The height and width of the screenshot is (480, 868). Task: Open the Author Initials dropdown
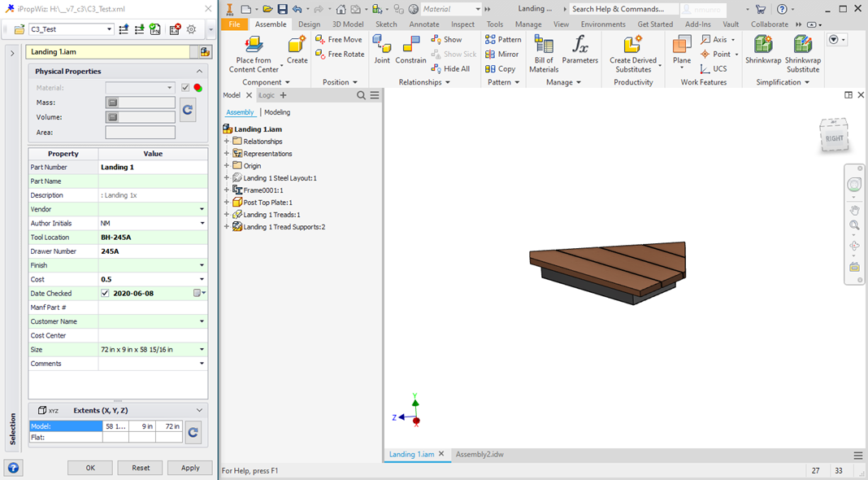coord(202,224)
